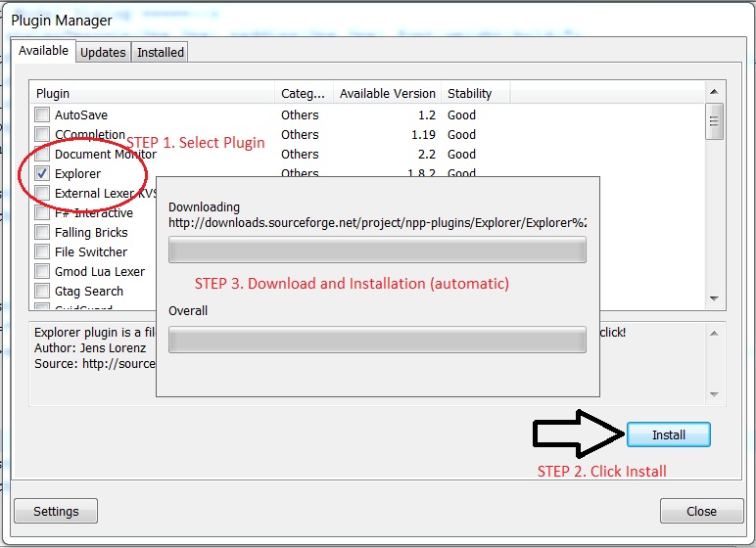Sort by Stability column header
This screenshot has height=548, width=756.
coord(475,93)
